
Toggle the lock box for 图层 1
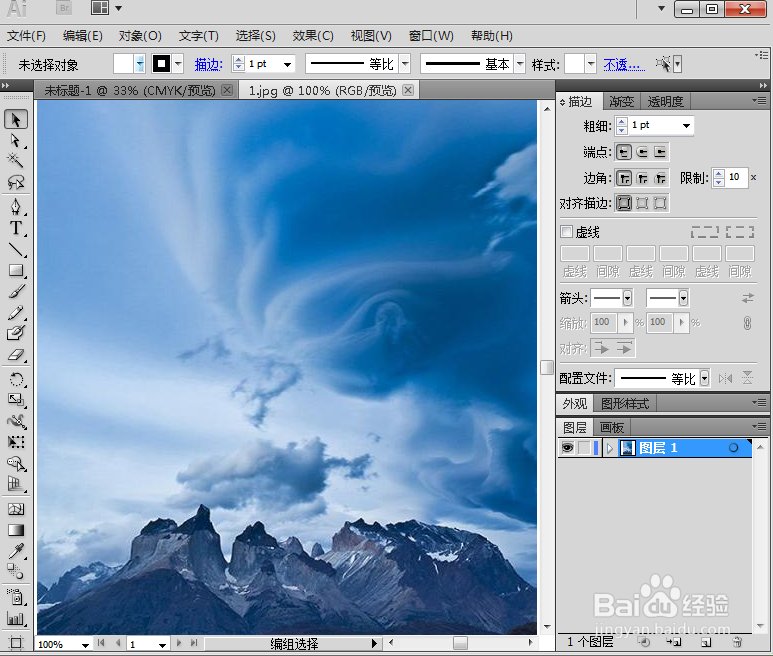(x=584, y=448)
